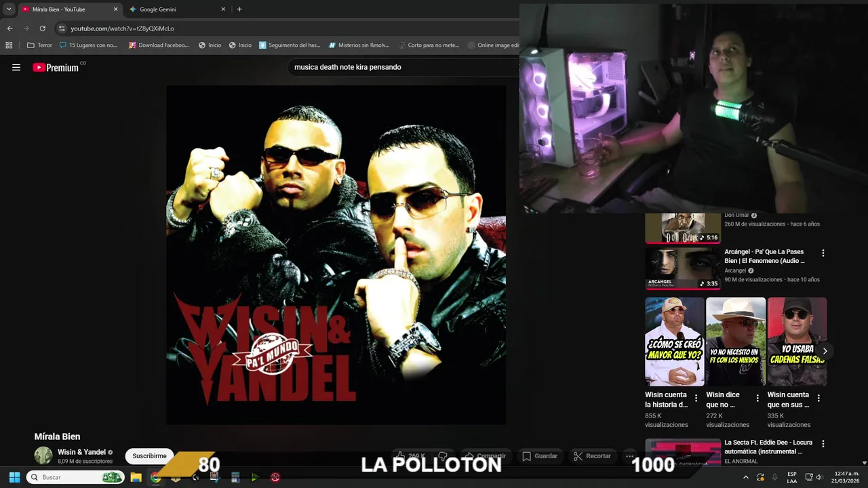Open the Terror bookmarks folder
Image resolution: width=868 pixels, height=488 pixels.
(x=39, y=45)
